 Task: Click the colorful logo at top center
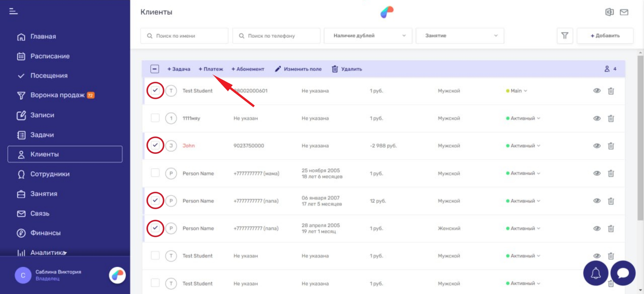coord(387,12)
